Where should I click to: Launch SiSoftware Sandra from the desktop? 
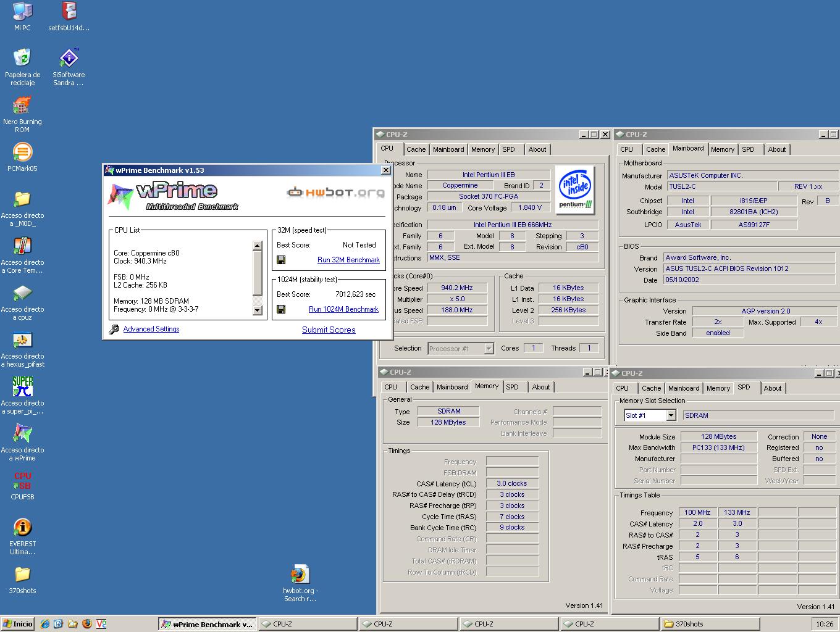[x=69, y=57]
